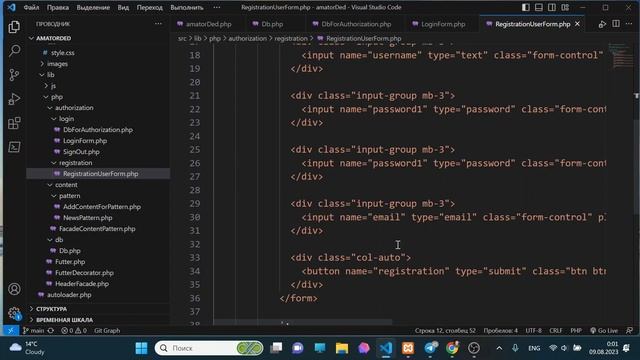The height and width of the screenshot is (360, 640).
Task: Open the Переход menu
Action: (x=149, y=7)
